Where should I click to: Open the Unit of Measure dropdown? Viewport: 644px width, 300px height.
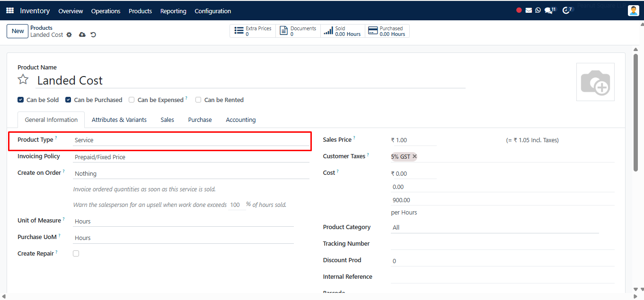183,222
